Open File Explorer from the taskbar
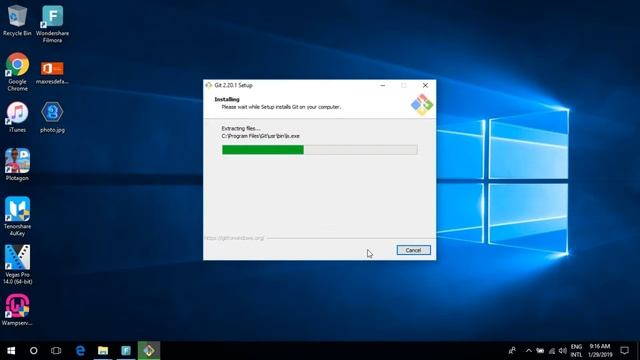The width and height of the screenshot is (640, 360). point(103,351)
